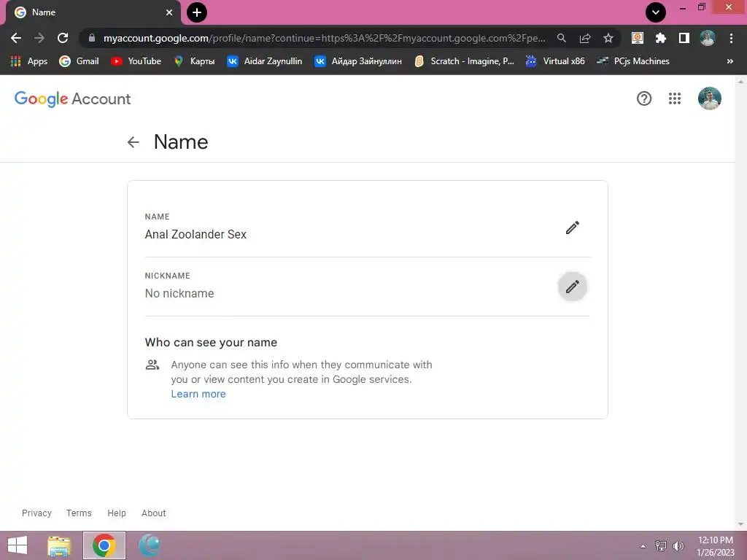
Task: Open the volume tray icon
Action: pos(678,545)
